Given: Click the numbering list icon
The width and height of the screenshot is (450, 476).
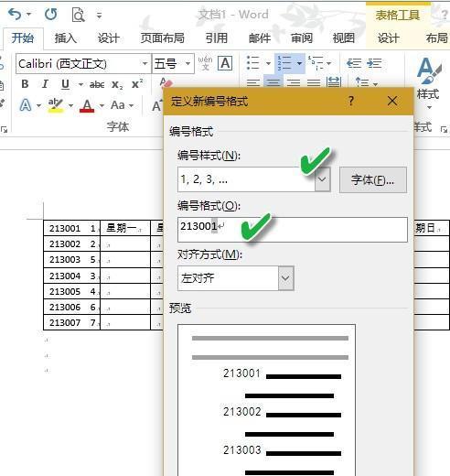Looking at the screenshot, I should tap(284, 63).
